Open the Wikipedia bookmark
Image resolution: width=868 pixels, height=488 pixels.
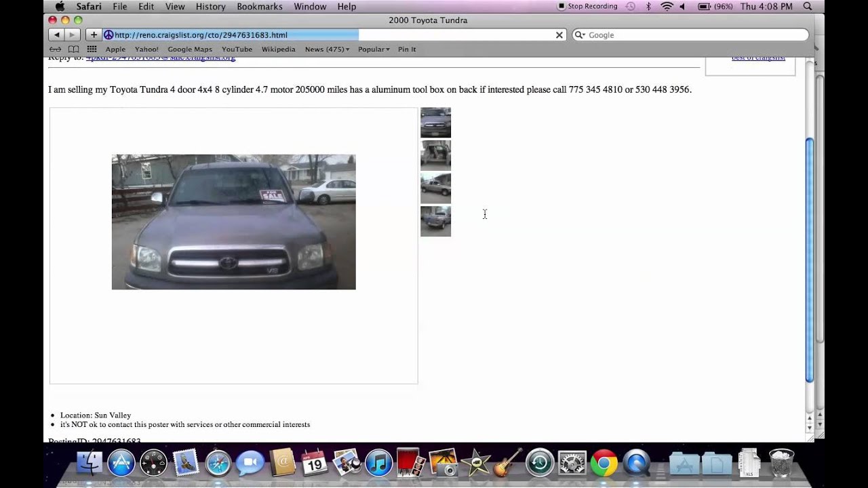[x=279, y=49]
